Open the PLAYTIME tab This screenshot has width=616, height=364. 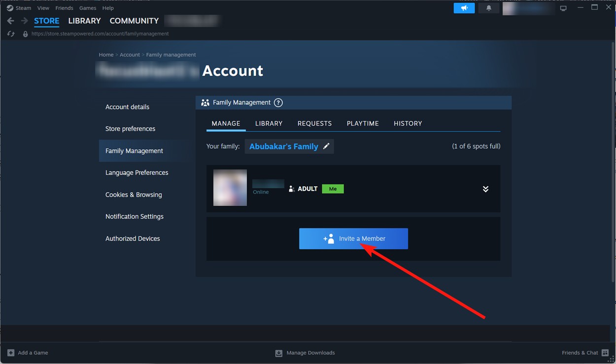pyautogui.click(x=363, y=123)
